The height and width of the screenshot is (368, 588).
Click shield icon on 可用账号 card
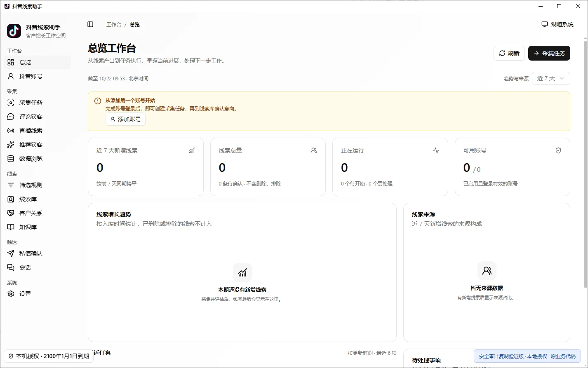pos(558,150)
